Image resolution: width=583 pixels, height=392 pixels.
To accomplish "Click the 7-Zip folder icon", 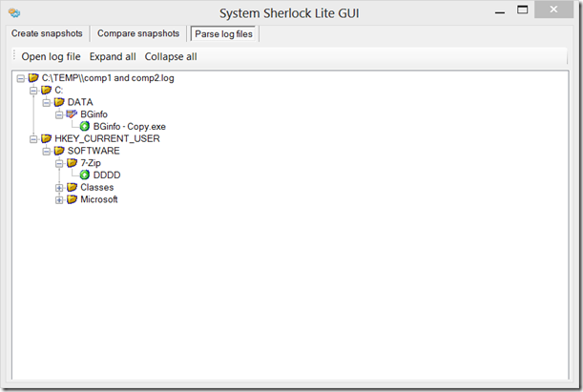I will point(72,163).
